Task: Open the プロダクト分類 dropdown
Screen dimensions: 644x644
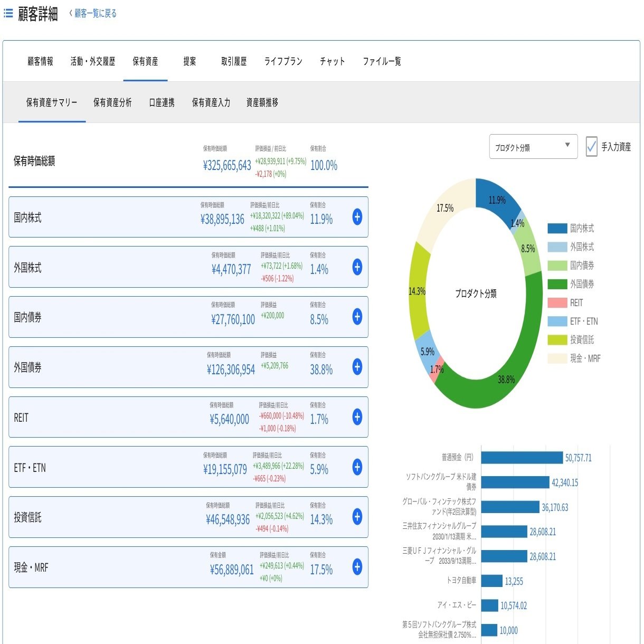Action: coord(533,147)
